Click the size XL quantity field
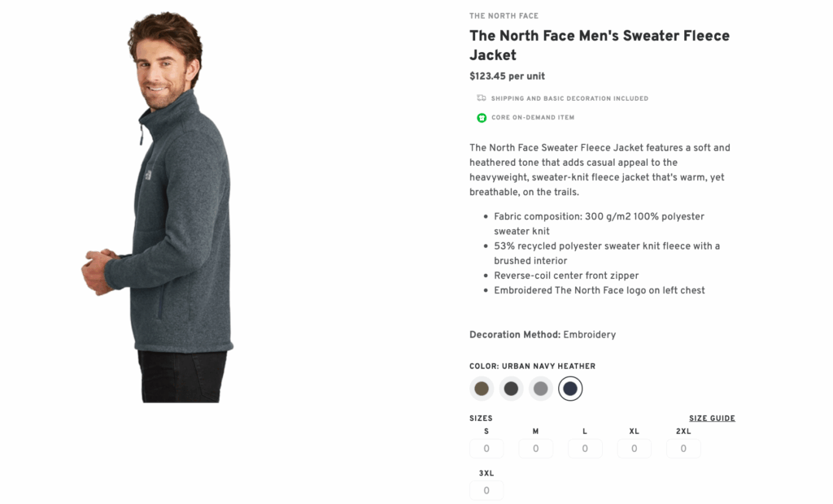 pyautogui.click(x=635, y=448)
